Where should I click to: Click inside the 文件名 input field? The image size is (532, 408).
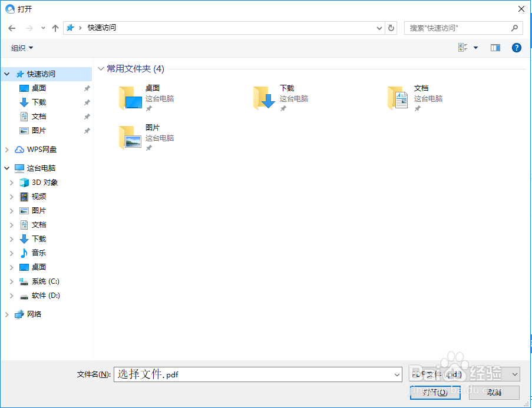[x=236, y=374]
